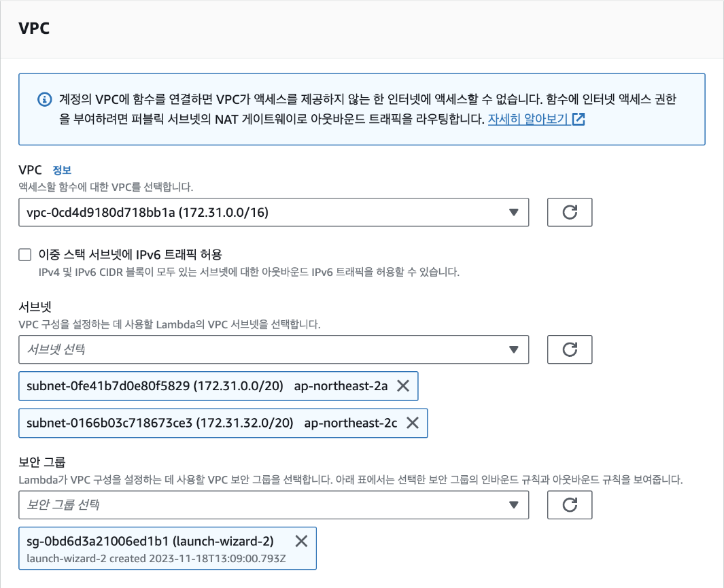
Task: Click subnet-0fe41b7d0e80f5829 text
Action: point(108,386)
